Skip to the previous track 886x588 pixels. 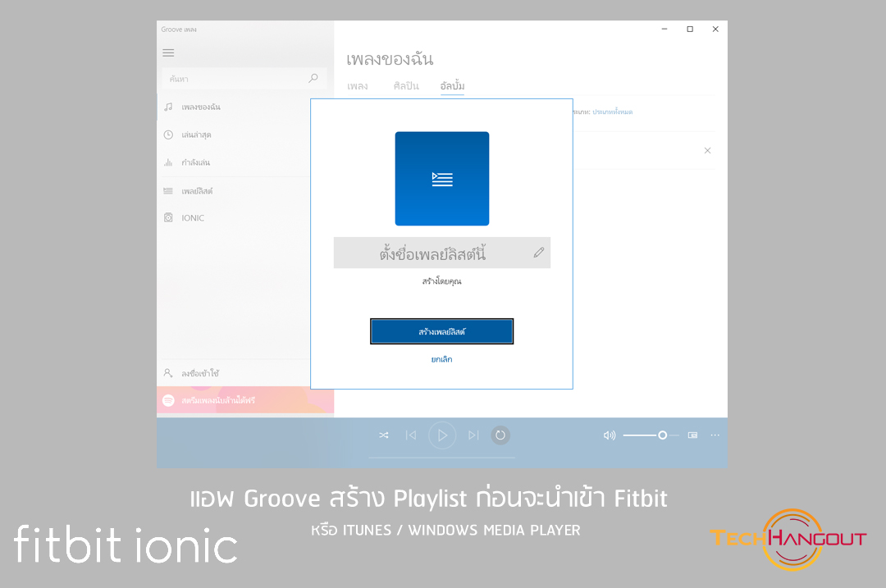point(411,435)
